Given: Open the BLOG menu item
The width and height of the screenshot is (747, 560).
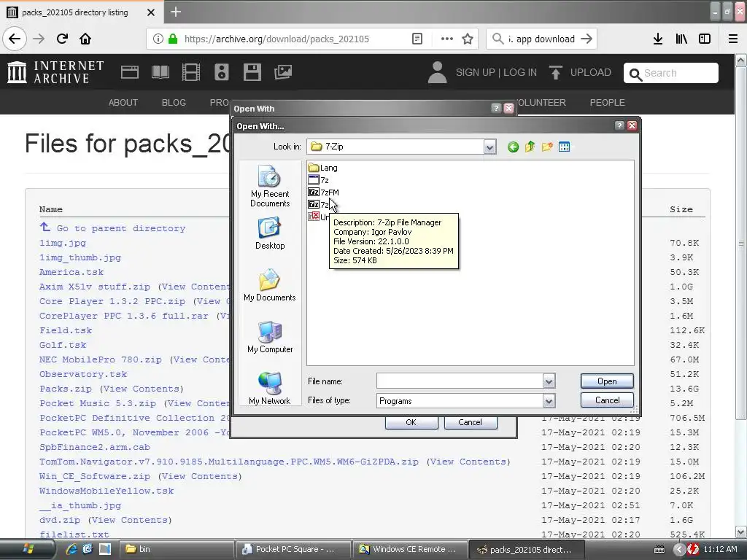Looking at the screenshot, I should coord(174,102).
